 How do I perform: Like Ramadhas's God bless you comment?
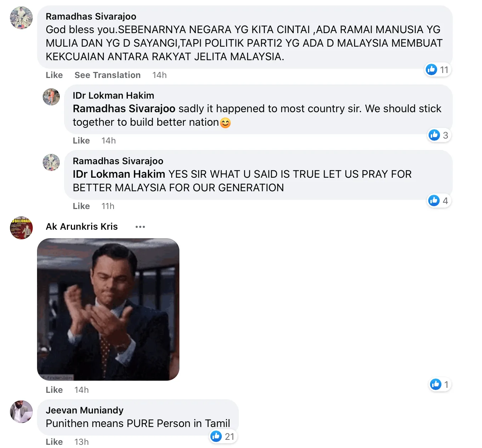(54, 75)
